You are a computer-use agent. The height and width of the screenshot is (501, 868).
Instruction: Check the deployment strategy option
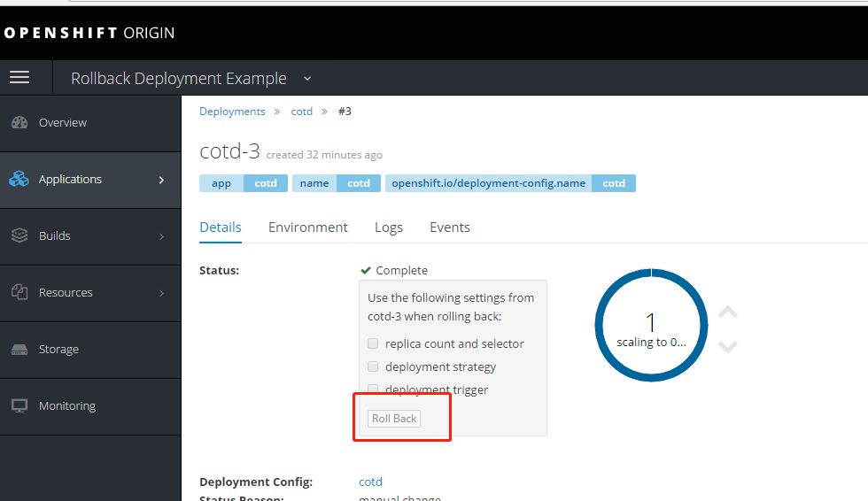(373, 366)
